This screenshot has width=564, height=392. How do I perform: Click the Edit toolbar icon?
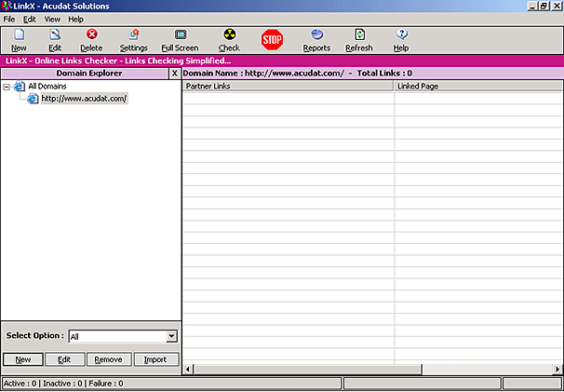[x=55, y=34]
